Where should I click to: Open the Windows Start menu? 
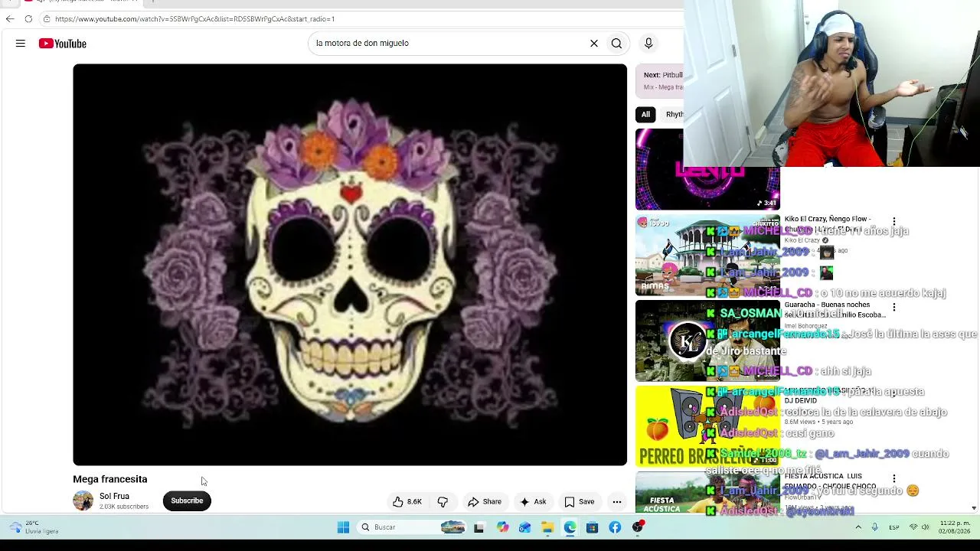point(344,527)
